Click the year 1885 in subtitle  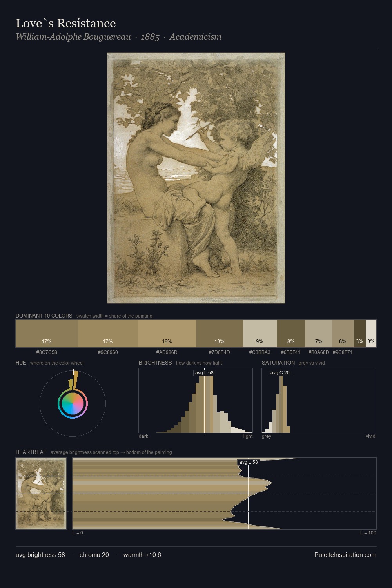coord(150,37)
